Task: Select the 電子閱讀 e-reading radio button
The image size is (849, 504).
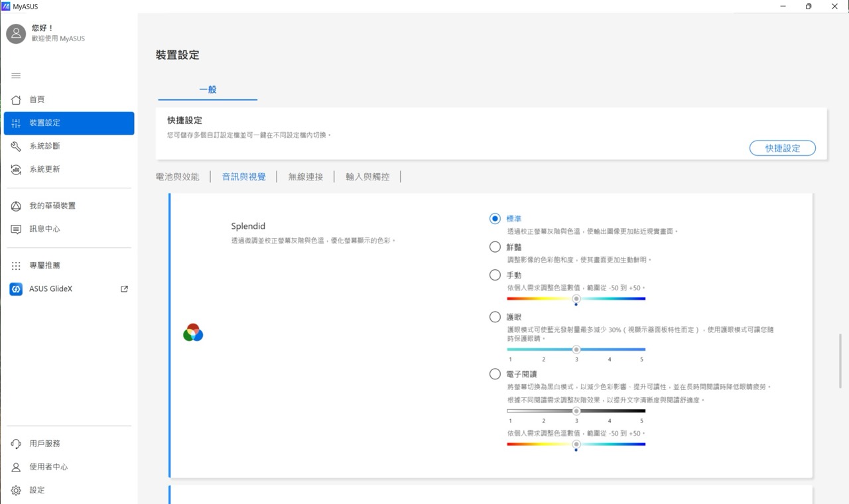Action: pyautogui.click(x=495, y=374)
